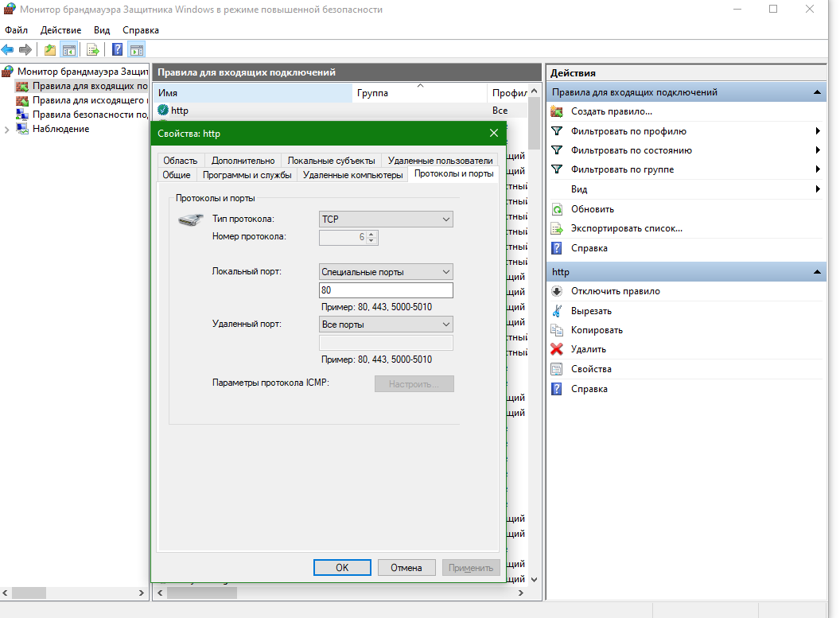Collapse the Правила для входящих подключений actions section
The image size is (840, 618).
(817, 92)
